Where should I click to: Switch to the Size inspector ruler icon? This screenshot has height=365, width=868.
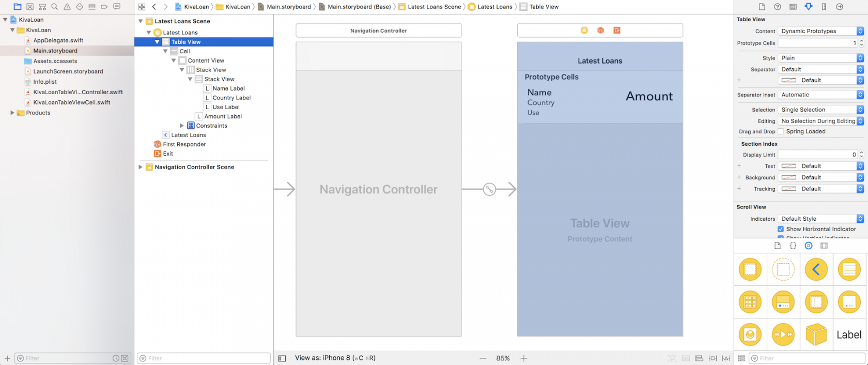point(824,7)
